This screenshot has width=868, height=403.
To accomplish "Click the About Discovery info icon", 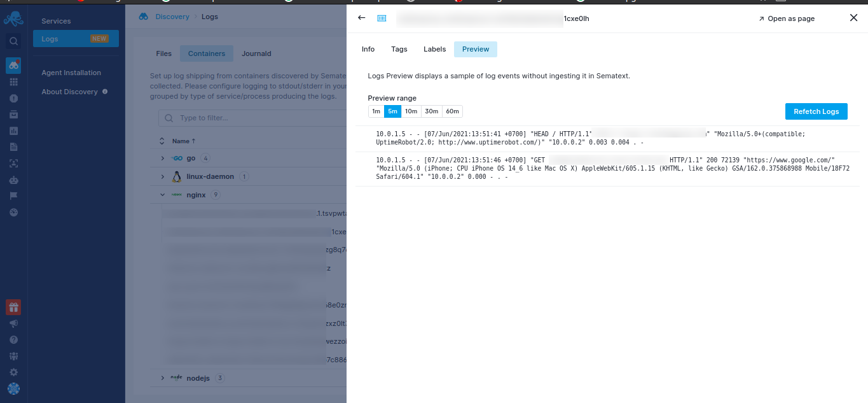I will (x=105, y=92).
